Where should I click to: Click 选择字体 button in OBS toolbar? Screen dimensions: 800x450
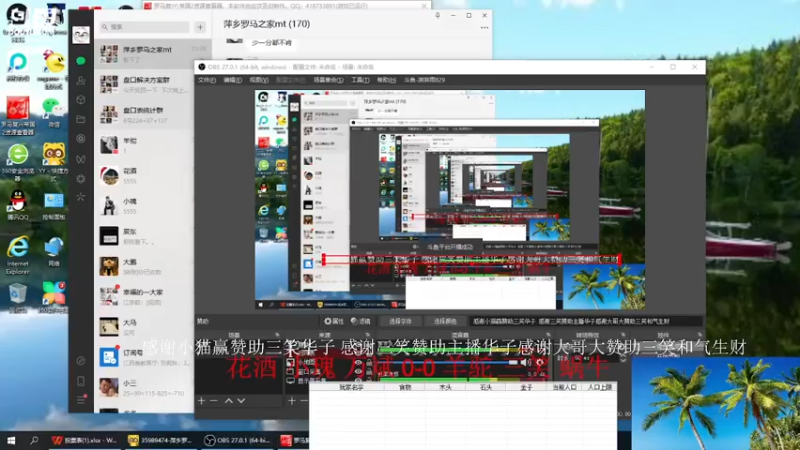click(401, 321)
